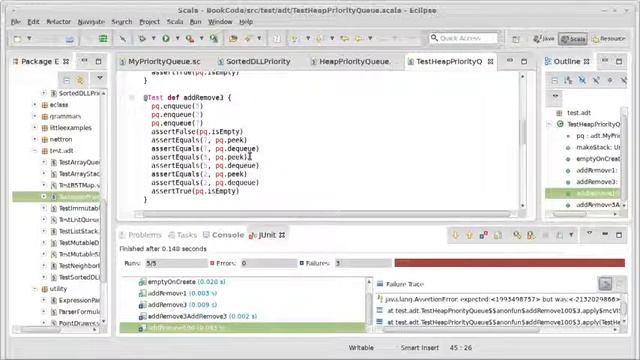Viewport: 640px width, 360px height.
Task: Open the JUnit view menu triangle
Action: point(589,233)
